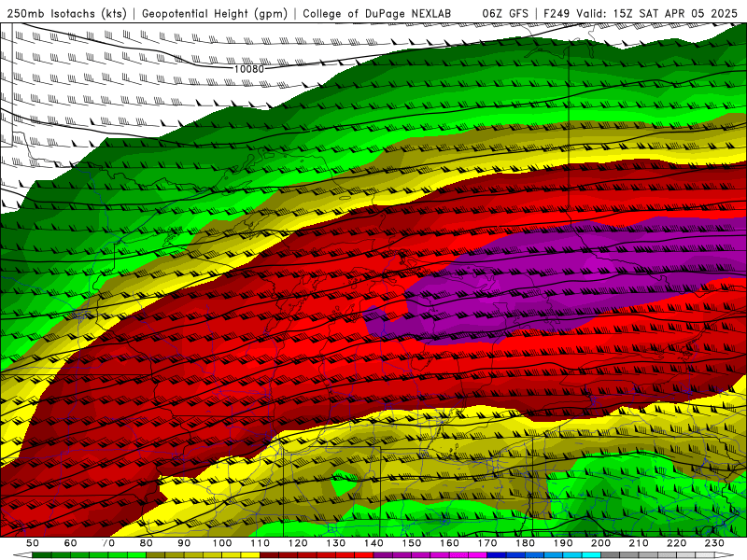Click the '250mb Isotachs (kts)' title text
Screen dimensions: 747x560
pyautogui.click(x=66, y=14)
